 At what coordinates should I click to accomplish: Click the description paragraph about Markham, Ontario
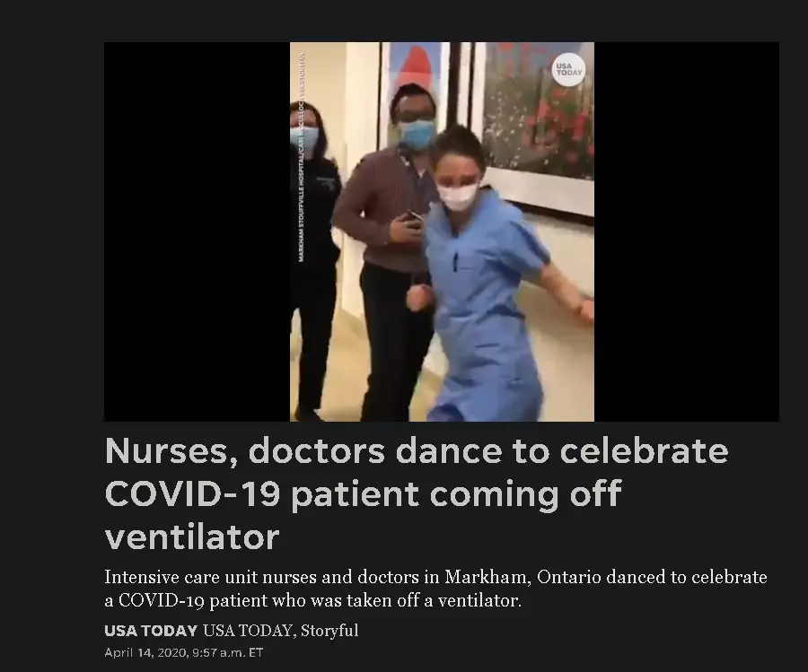pyautogui.click(x=435, y=588)
